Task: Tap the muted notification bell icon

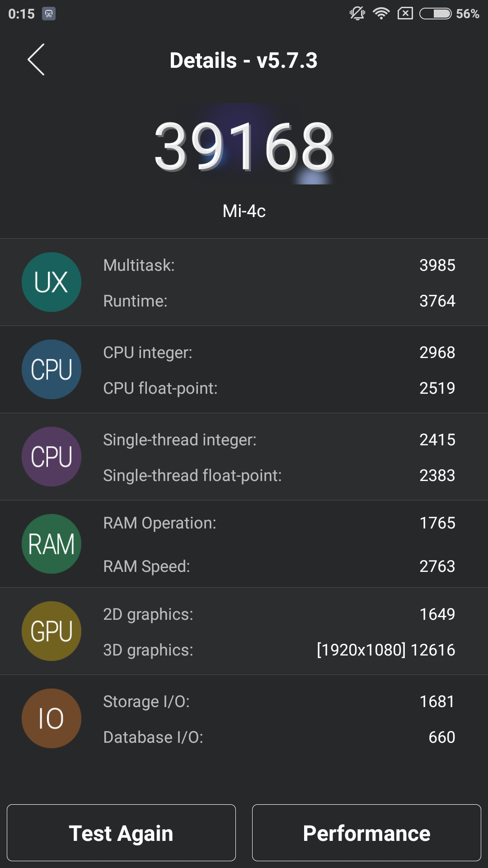Action: pos(357,14)
